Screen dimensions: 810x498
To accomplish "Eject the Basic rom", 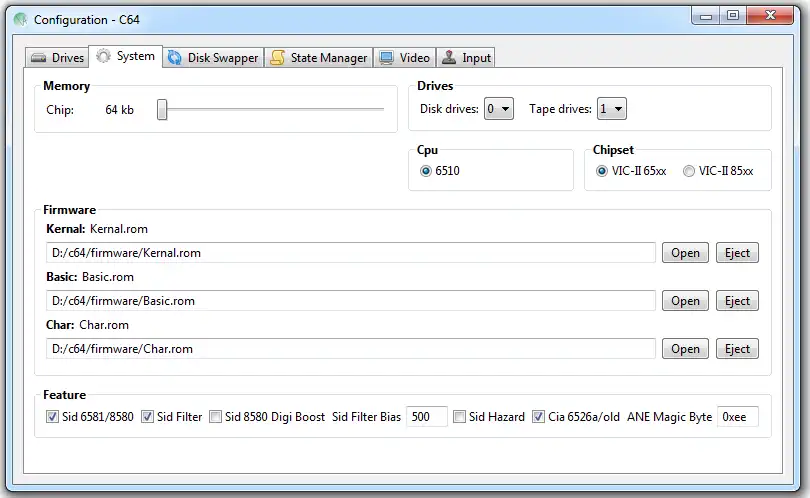I will [x=737, y=301].
